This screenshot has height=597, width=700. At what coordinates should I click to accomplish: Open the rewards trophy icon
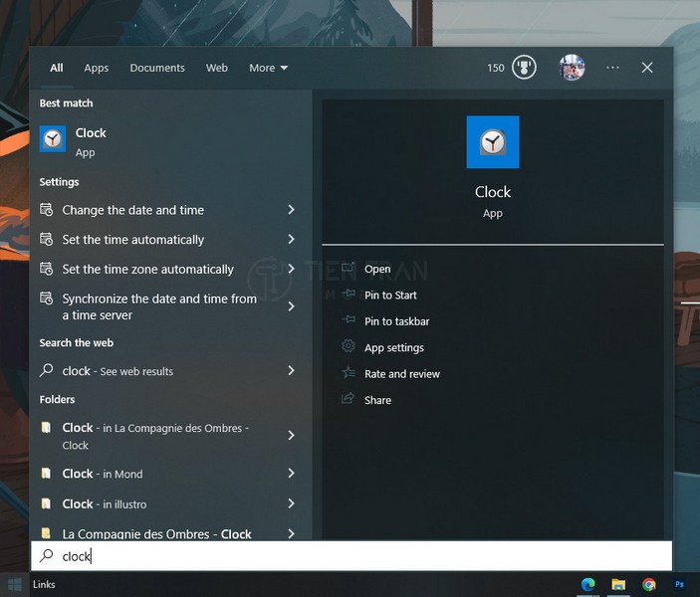tap(524, 68)
